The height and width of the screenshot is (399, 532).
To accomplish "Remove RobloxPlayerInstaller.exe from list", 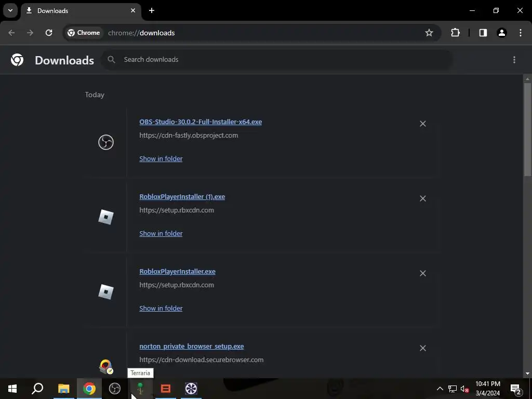I will click(423, 273).
